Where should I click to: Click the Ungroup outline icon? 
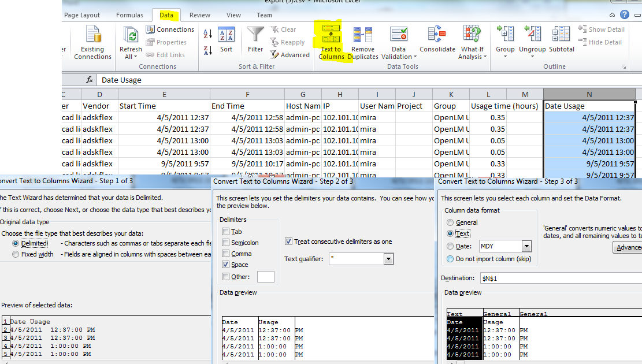[x=532, y=34]
